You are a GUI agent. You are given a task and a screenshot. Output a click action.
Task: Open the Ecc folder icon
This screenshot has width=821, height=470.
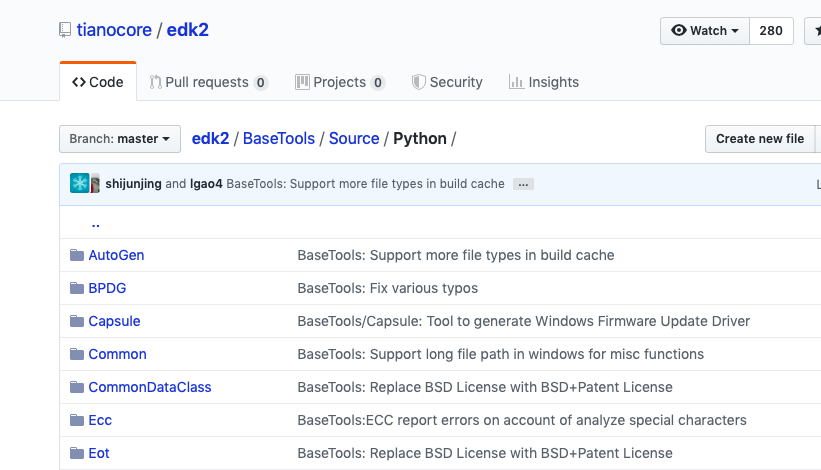pyautogui.click(x=77, y=420)
